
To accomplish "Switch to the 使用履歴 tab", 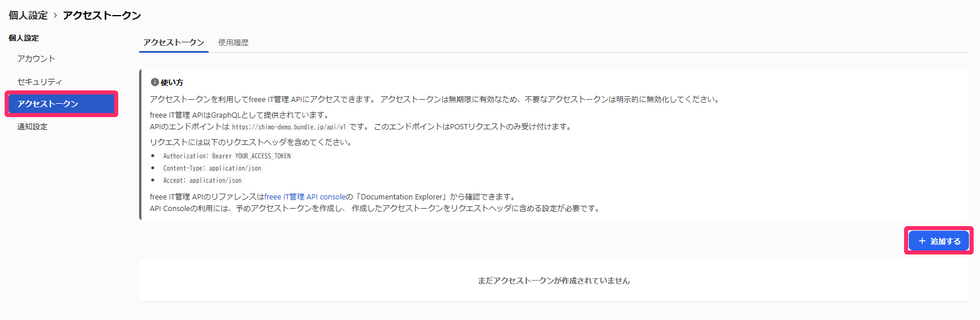I will pyautogui.click(x=234, y=42).
